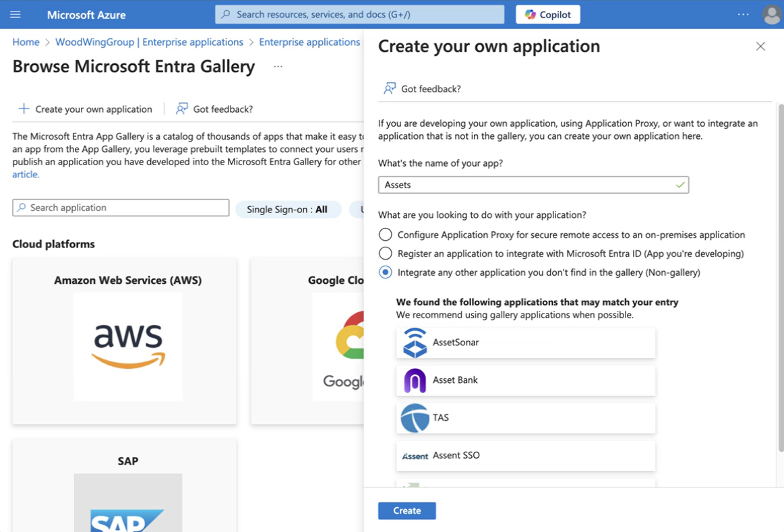Open the Single Sign-on : All filter
784x532 pixels.
287,210
